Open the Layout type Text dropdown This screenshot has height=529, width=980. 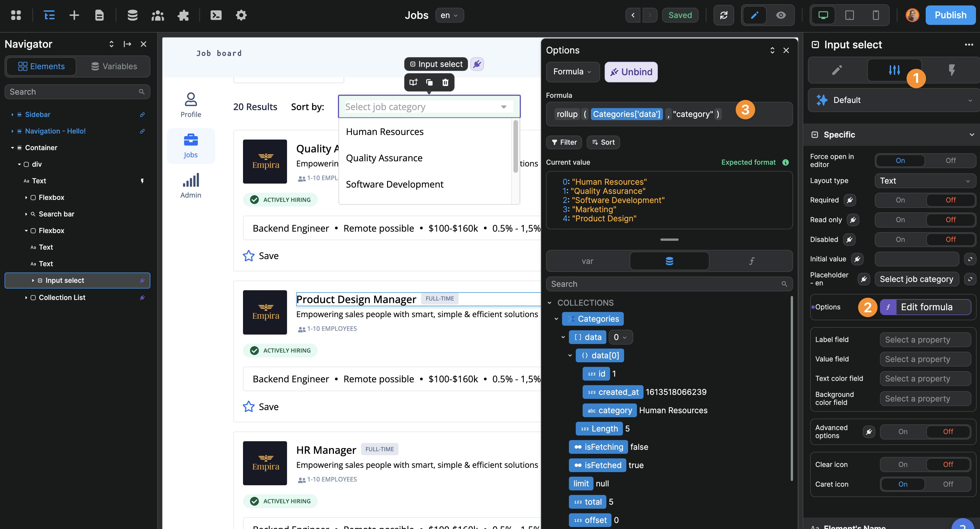925,181
